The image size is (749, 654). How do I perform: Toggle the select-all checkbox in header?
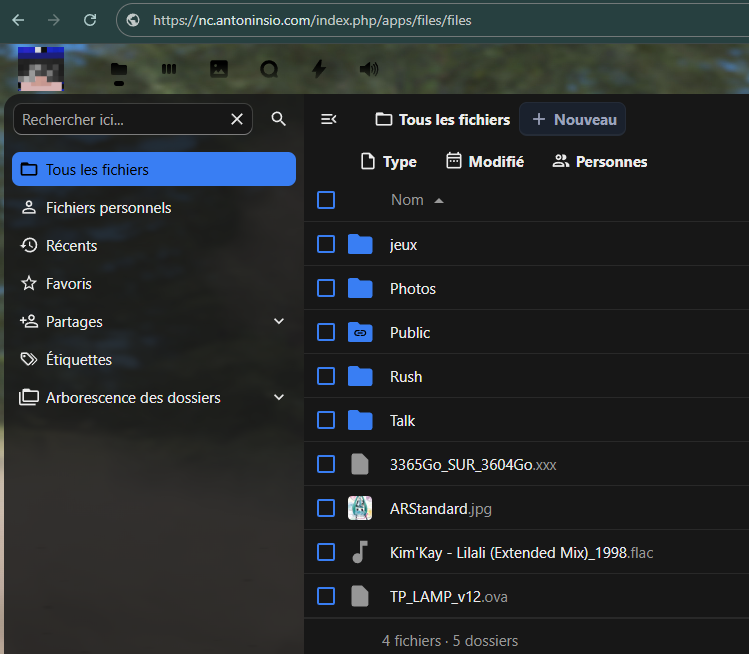click(326, 200)
